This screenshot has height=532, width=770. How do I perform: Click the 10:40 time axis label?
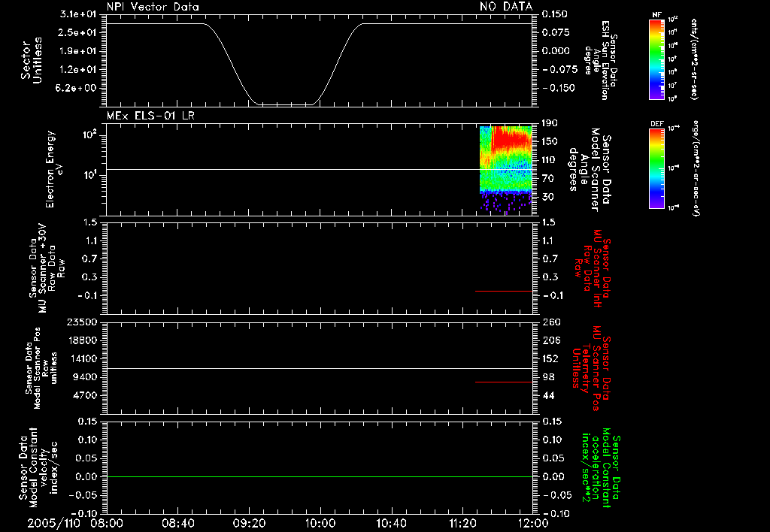pyautogui.click(x=391, y=523)
